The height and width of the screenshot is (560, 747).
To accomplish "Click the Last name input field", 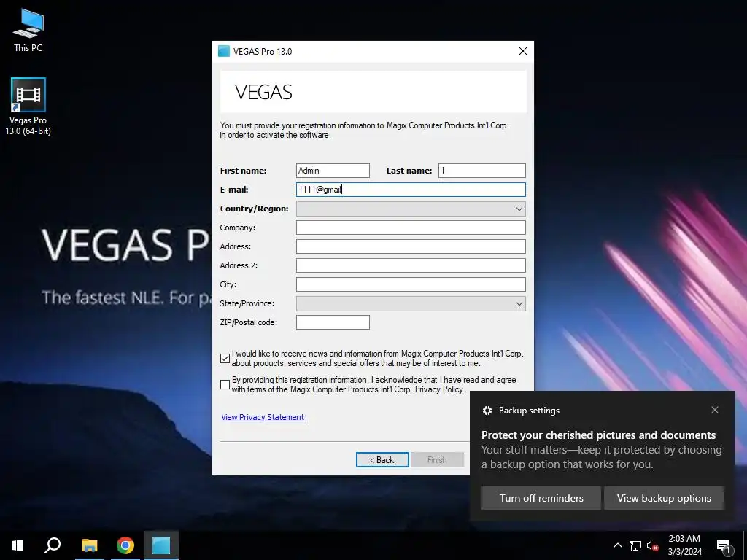I will tap(481, 171).
